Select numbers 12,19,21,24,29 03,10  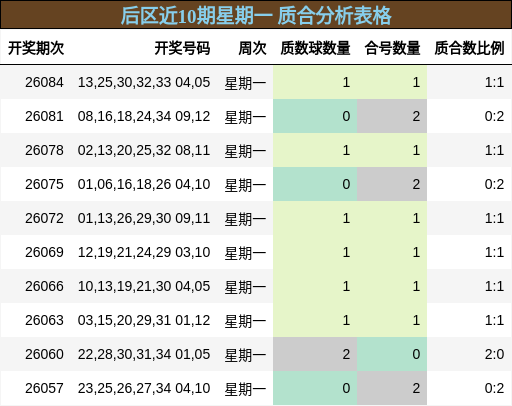coord(144,252)
